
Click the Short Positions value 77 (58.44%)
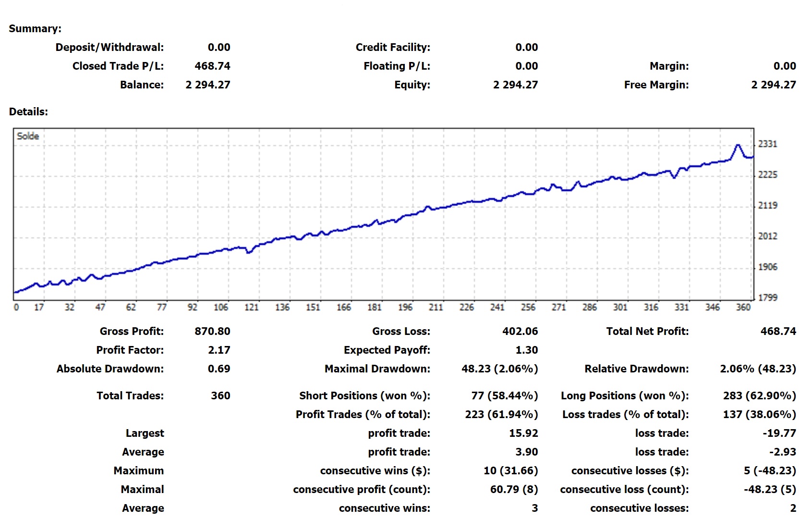[x=505, y=395]
